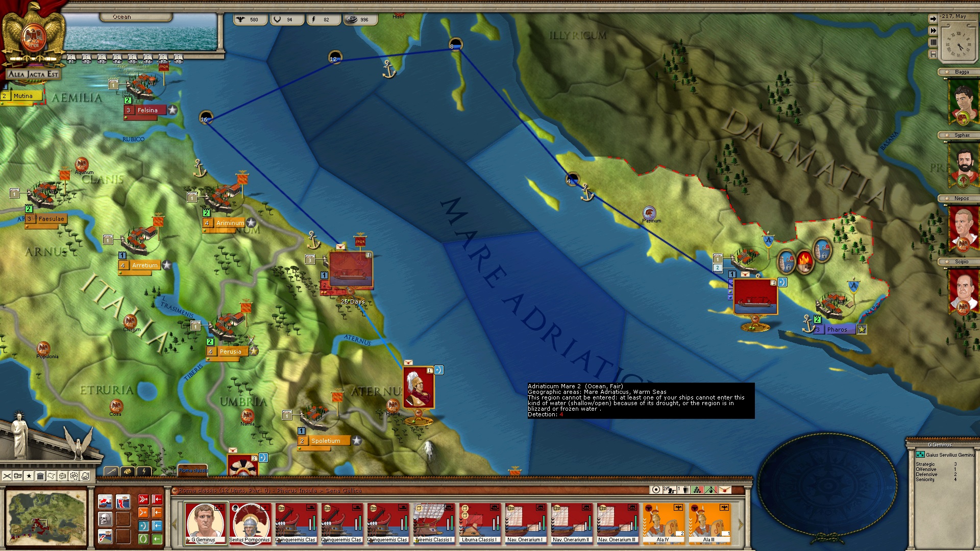Select the fleet stack near Pharos
Screen dimensions: 980x551
pos(755,296)
